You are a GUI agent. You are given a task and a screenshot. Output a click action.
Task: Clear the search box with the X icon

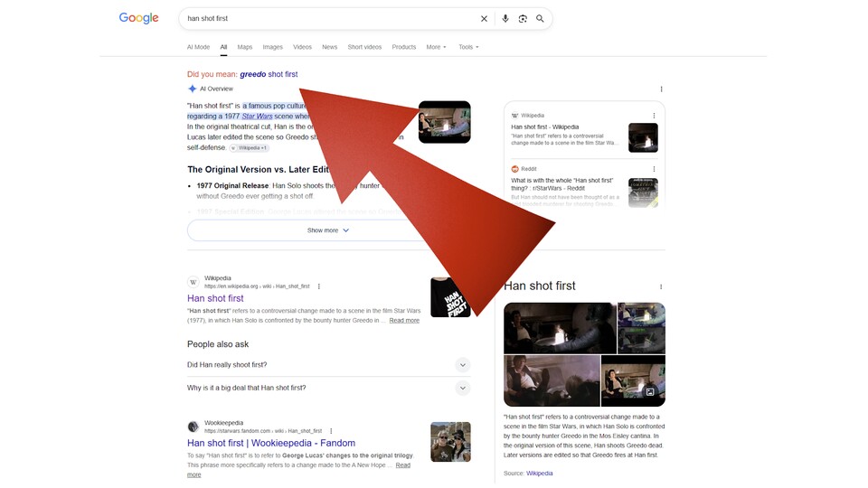(484, 19)
